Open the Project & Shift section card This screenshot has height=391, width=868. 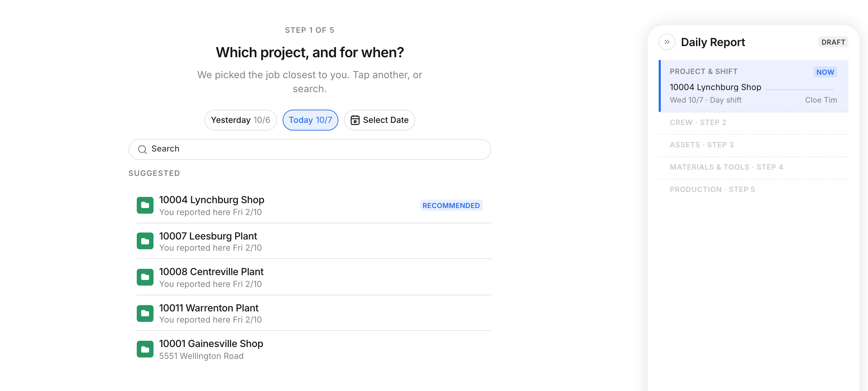(754, 86)
